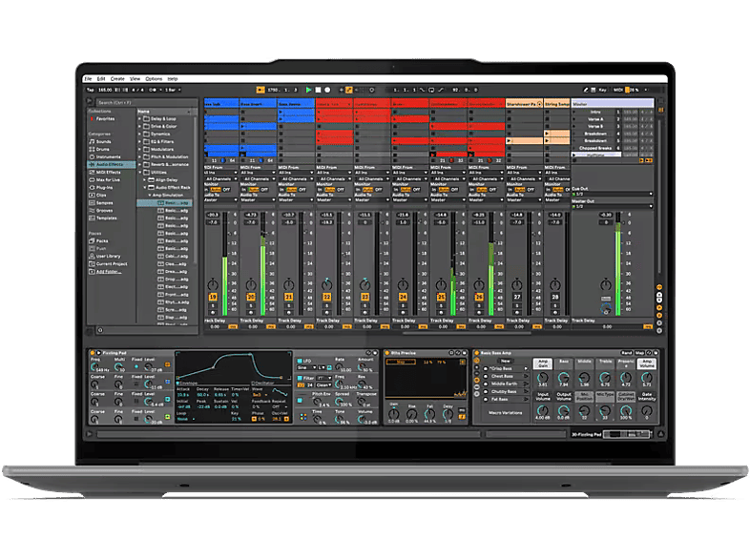Open the View menu

point(135,79)
